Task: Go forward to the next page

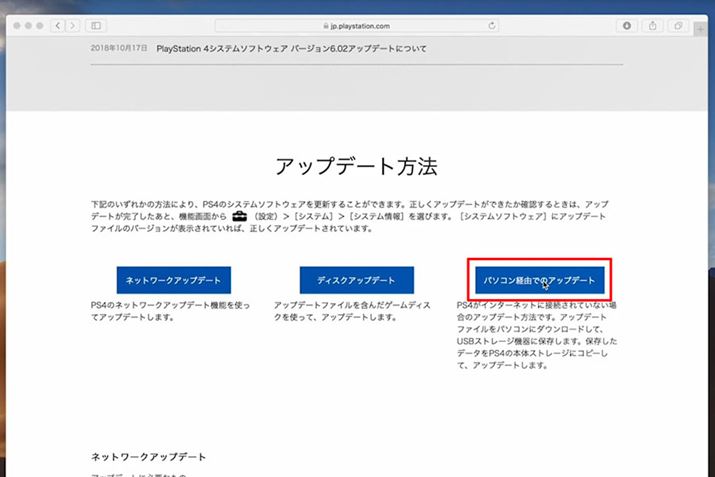Action: click(73, 24)
